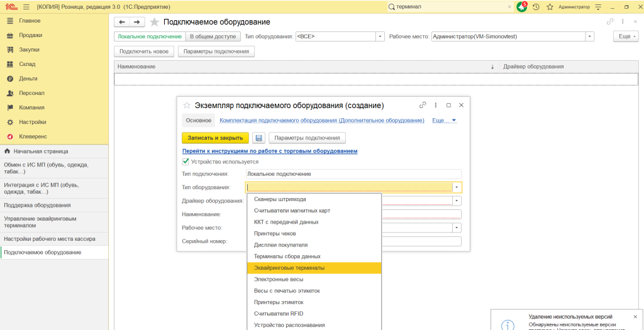Open Поддержка оборудования page in panel
Viewport: 644px width, 330px height.
(54, 205)
